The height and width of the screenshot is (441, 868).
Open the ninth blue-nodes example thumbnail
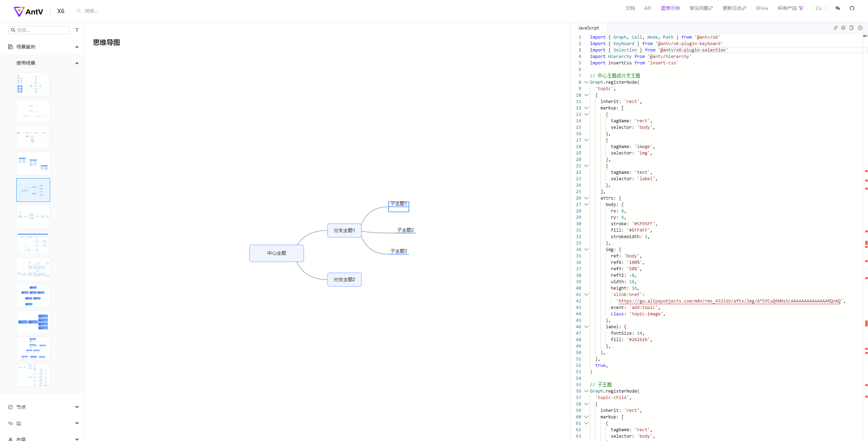(x=33, y=296)
